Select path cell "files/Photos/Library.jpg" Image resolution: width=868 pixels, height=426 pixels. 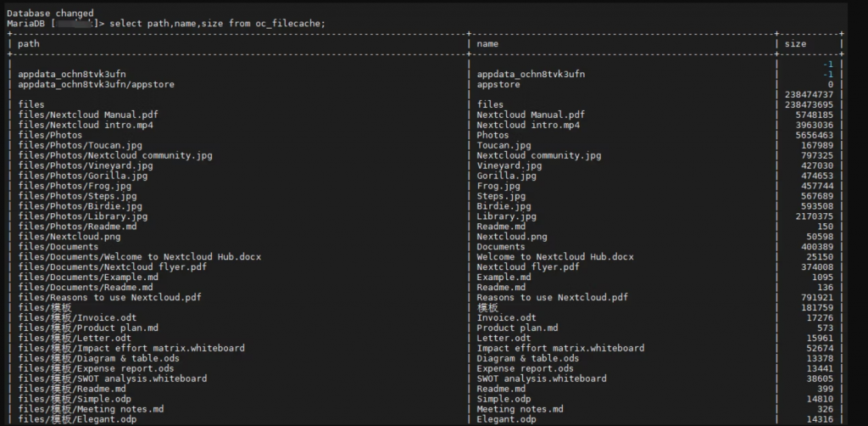pos(82,216)
